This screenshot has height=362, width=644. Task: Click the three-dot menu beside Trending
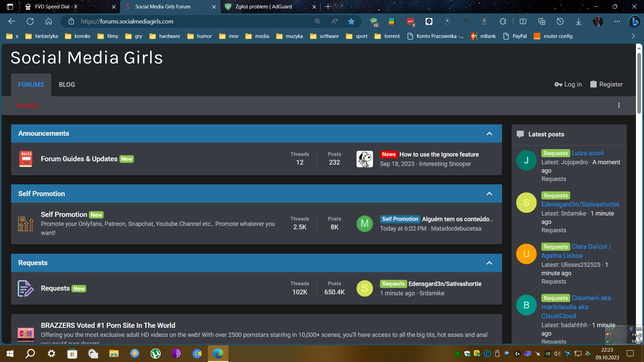point(619,105)
